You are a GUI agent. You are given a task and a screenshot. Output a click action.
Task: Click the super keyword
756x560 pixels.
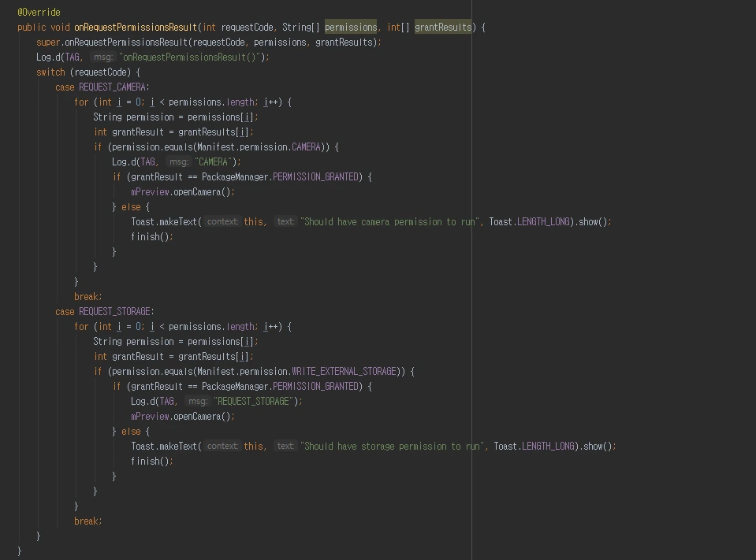coord(48,42)
